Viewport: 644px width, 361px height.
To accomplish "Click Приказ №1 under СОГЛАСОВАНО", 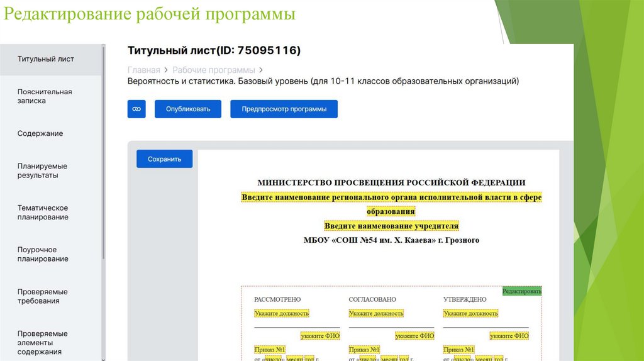I will [364, 350].
